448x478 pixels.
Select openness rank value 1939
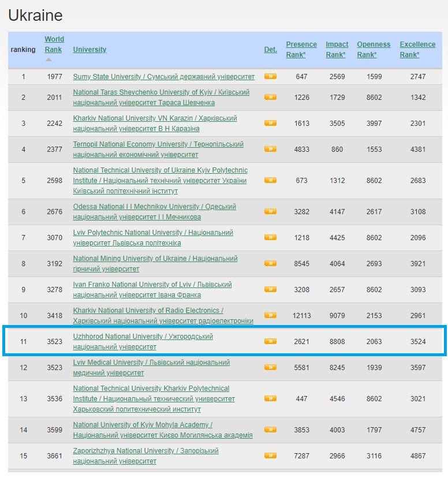374,367
